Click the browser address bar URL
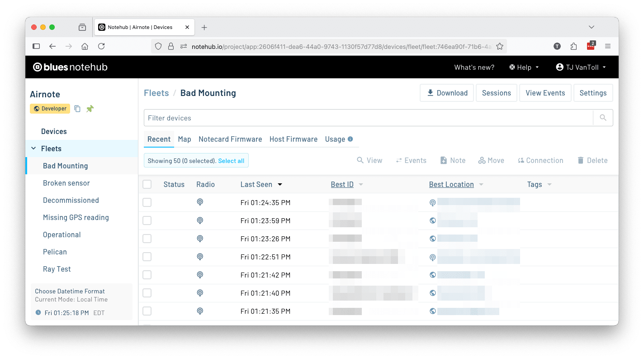This screenshot has width=644, height=359. [341, 46]
